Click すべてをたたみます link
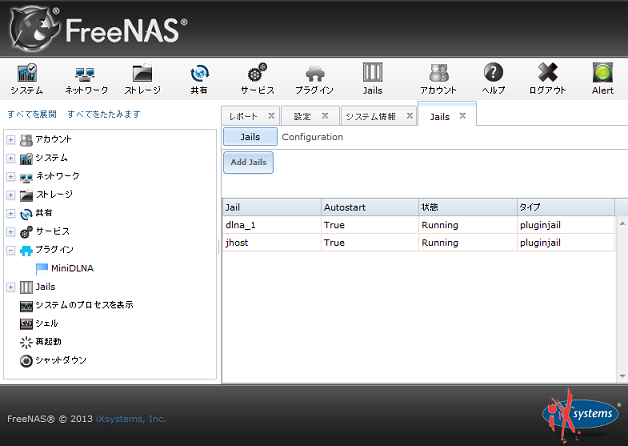The height and width of the screenshot is (446, 628). point(104,114)
